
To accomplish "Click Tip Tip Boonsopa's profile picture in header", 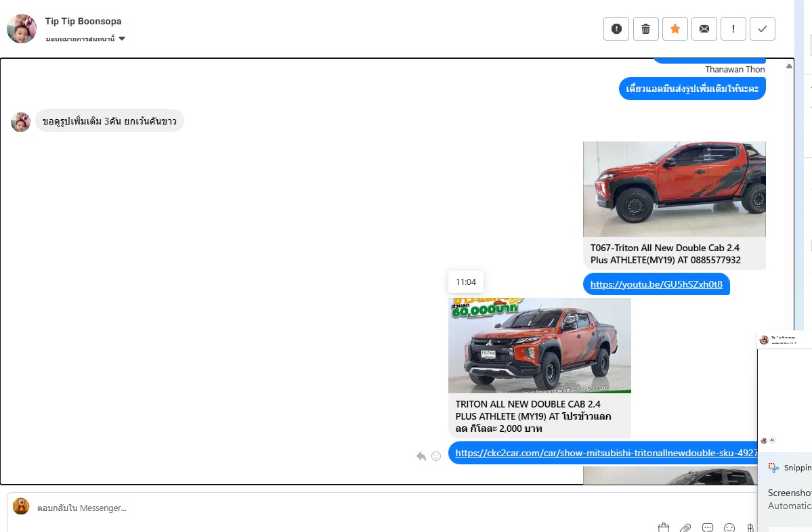I will point(22,28).
